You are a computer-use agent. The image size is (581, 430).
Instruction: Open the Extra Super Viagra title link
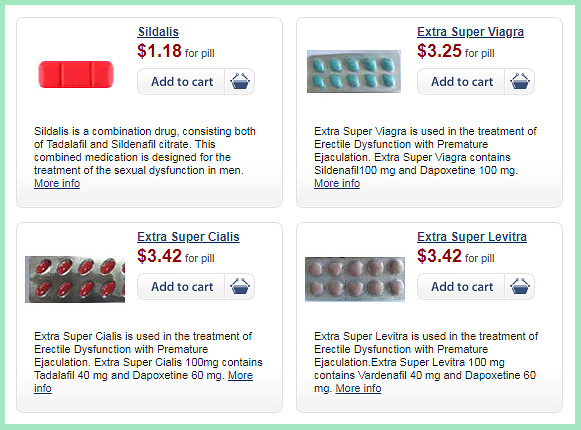[x=471, y=32]
